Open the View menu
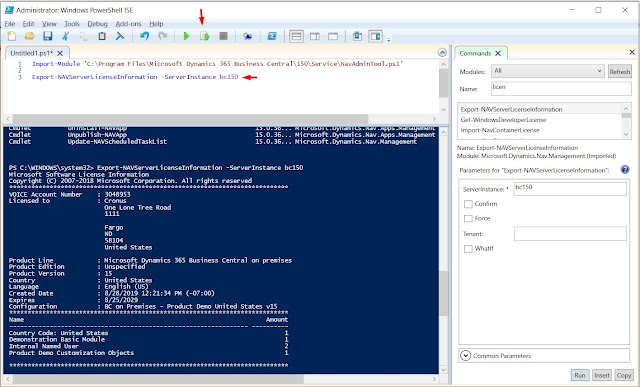The image size is (640, 387). click(49, 24)
